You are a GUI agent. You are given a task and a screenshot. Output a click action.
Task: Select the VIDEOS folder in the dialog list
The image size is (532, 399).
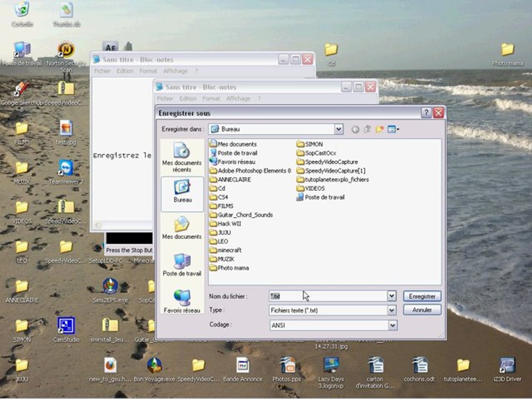click(x=311, y=188)
